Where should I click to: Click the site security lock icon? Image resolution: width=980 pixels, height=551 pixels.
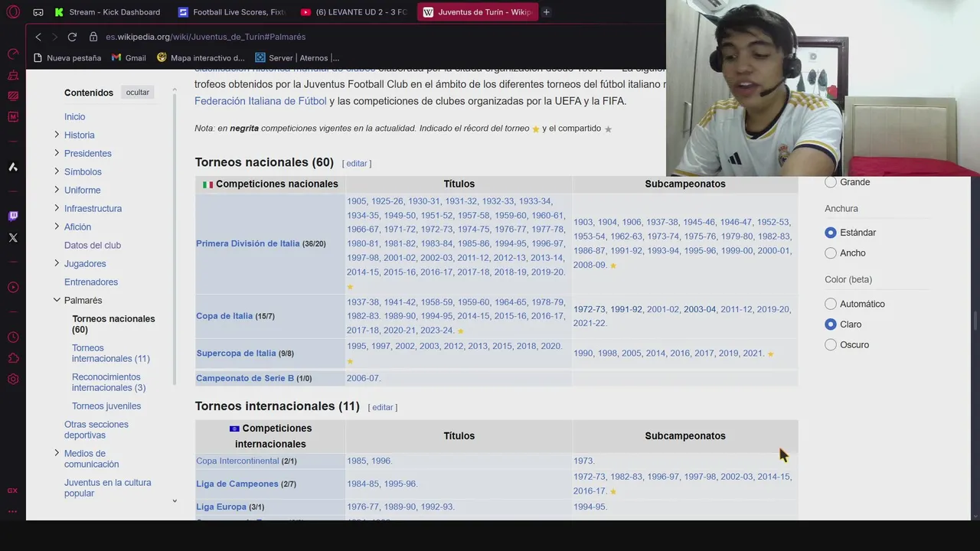(93, 37)
